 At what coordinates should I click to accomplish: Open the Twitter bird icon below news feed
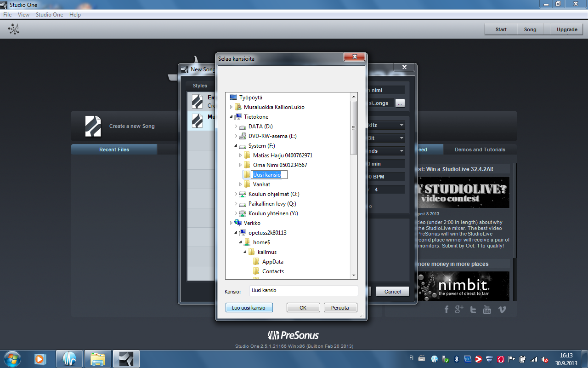[473, 310]
